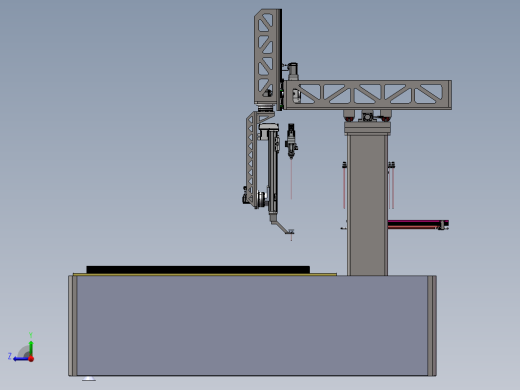This screenshot has height=390, width=520.
Task: Select the magenta cable carrier beside the column
Action: click(418, 223)
